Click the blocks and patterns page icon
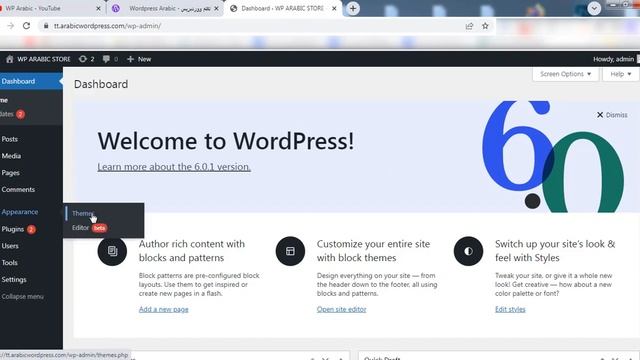Screen dimensions: 640x360 tap(112, 251)
